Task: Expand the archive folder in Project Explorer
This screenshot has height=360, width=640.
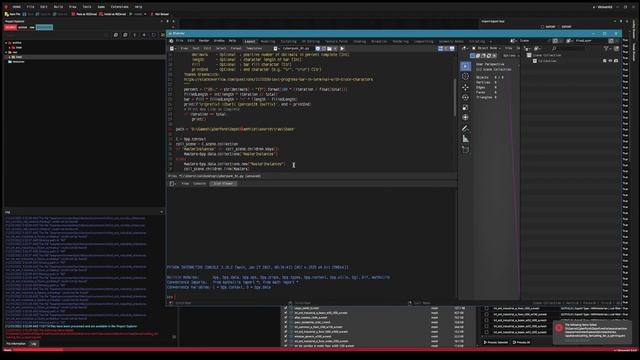Action: (6, 43)
